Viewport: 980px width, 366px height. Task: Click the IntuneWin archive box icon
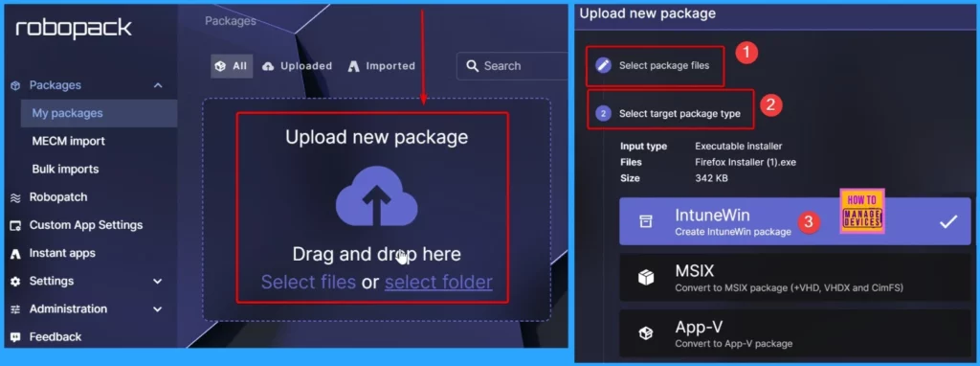pos(645,221)
